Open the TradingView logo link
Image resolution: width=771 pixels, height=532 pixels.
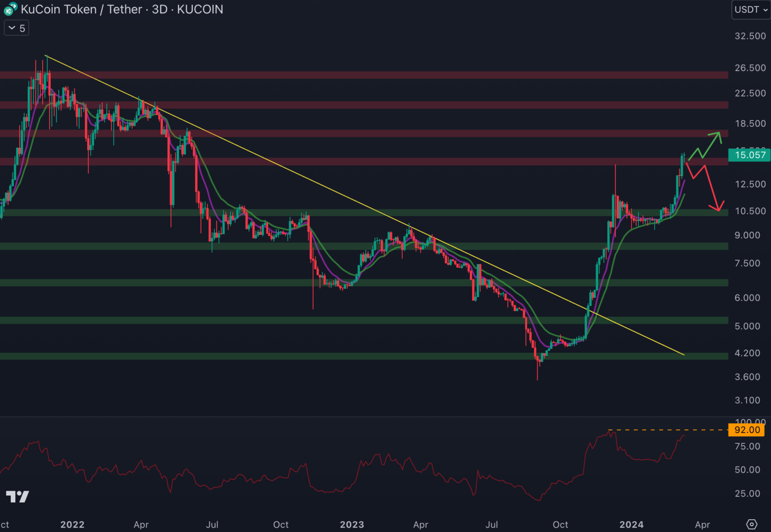[17, 496]
